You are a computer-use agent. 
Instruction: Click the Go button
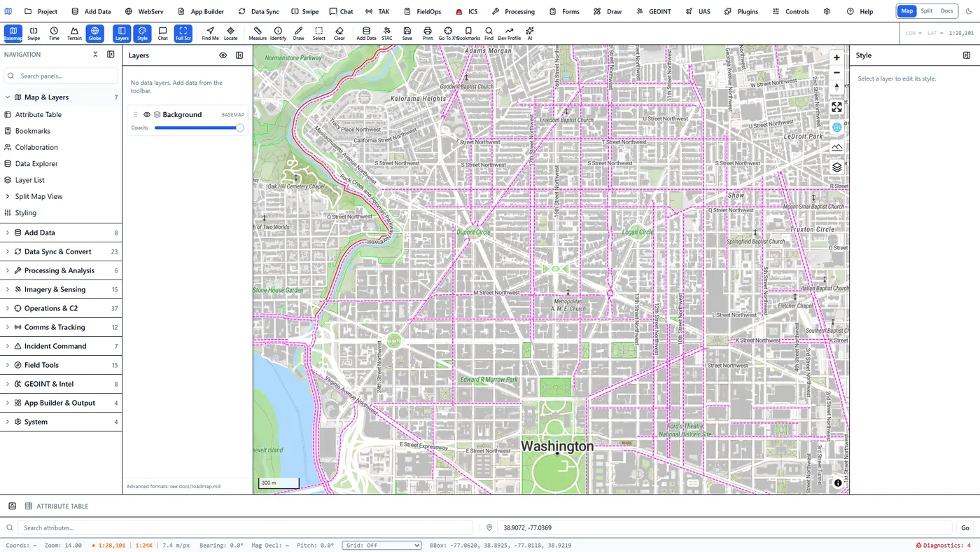coord(965,527)
